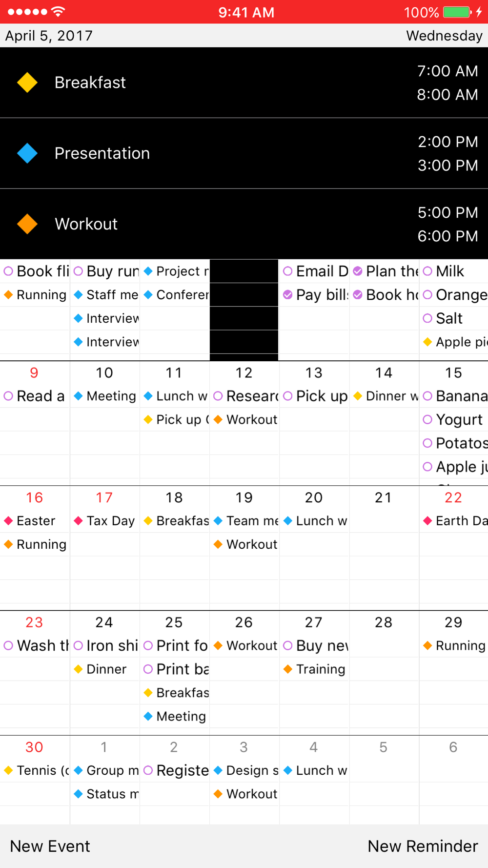The width and height of the screenshot is (488, 868).
Task: Tap the blue diamond beside Presentation
Action: click(27, 153)
